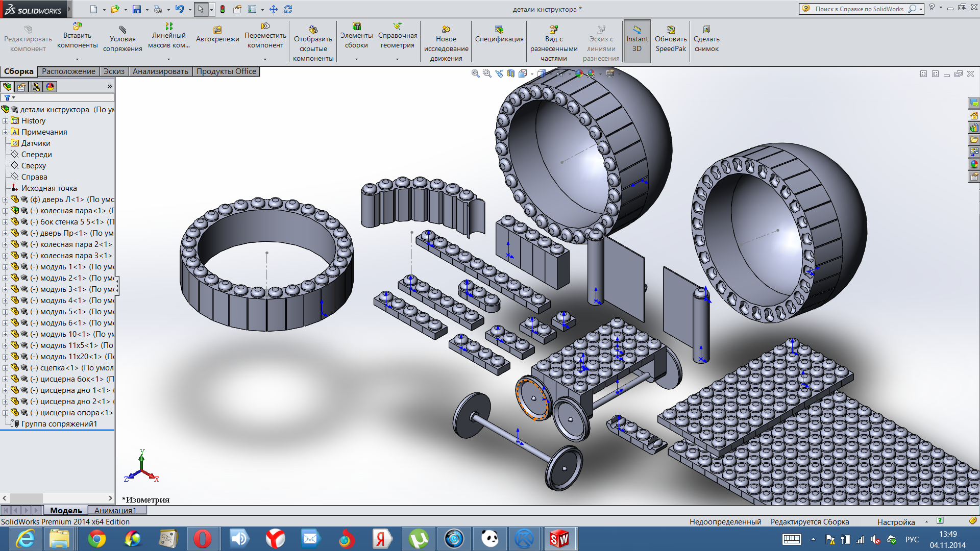Click the Автокрепежи (Smart Fasteners) icon
980x551 pixels.
[217, 29]
